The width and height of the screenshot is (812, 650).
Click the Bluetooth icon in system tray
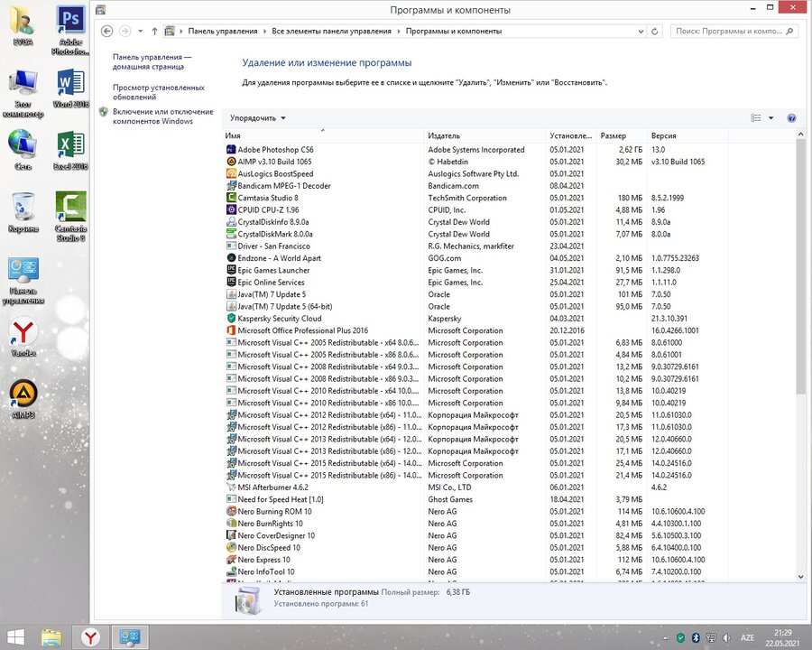pos(696,638)
